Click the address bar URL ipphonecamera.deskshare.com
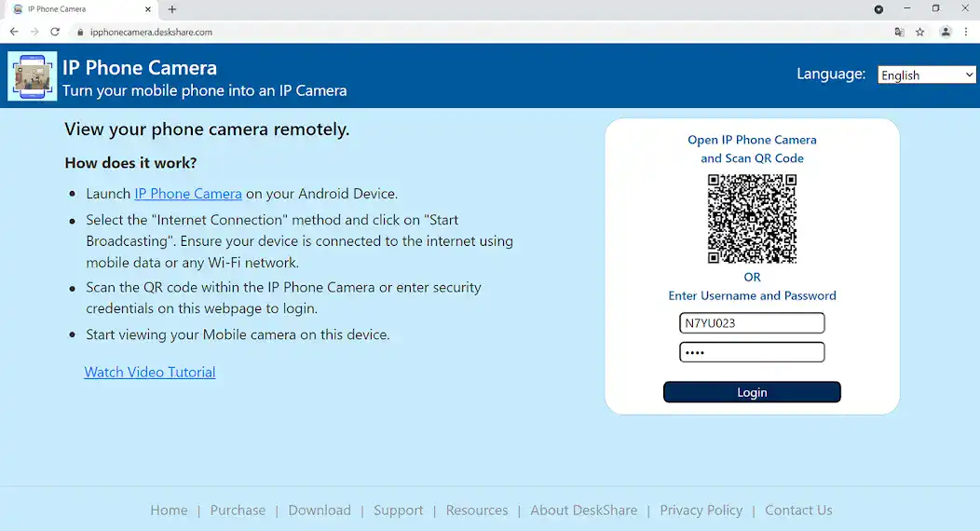Viewport: 980px width, 531px height. [x=151, y=32]
